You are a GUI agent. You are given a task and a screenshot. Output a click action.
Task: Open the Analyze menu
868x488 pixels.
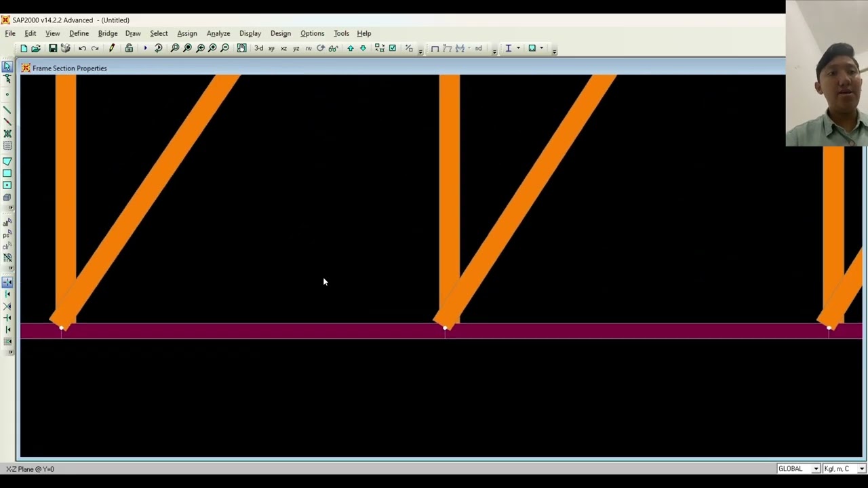[x=218, y=33]
